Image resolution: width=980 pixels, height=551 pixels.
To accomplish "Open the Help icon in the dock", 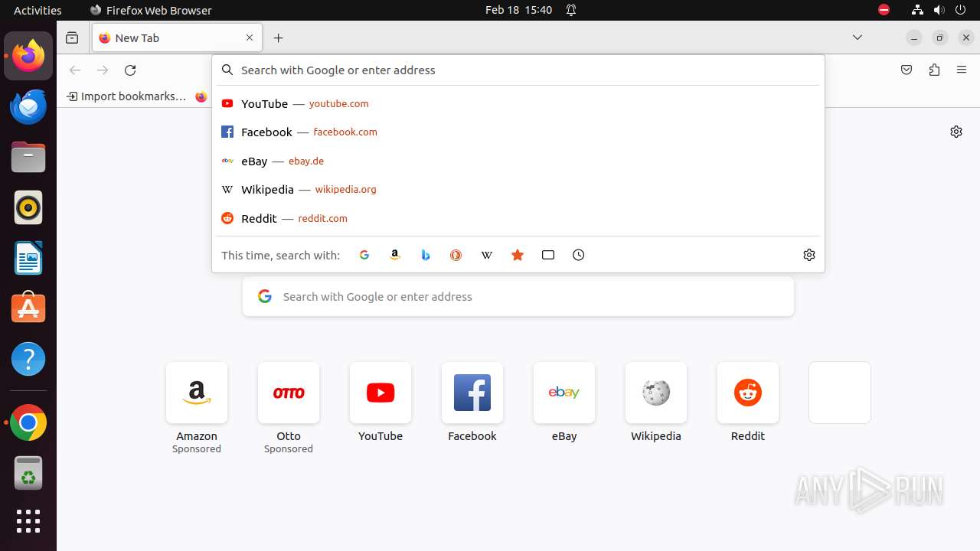I will [x=28, y=359].
